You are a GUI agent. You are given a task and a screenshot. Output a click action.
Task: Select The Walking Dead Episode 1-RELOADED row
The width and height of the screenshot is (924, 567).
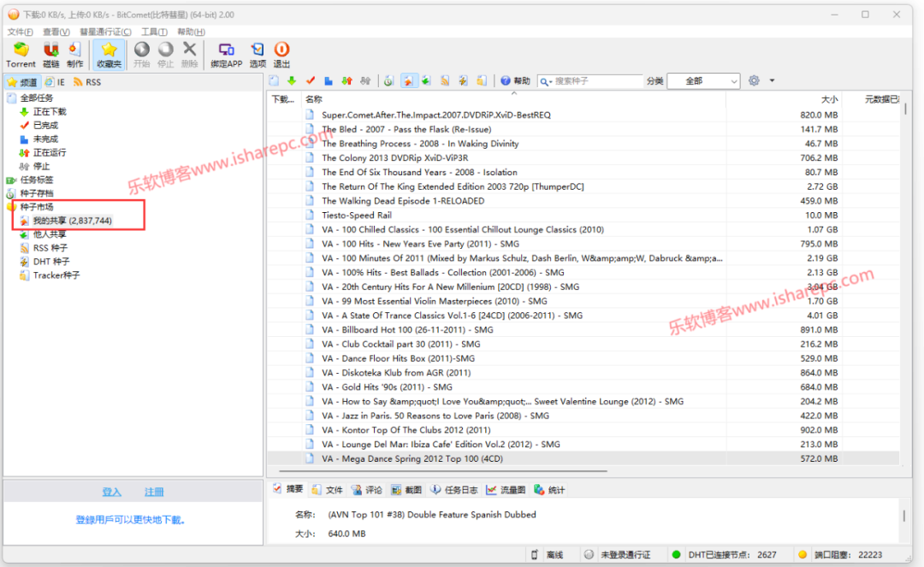pos(583,201)
